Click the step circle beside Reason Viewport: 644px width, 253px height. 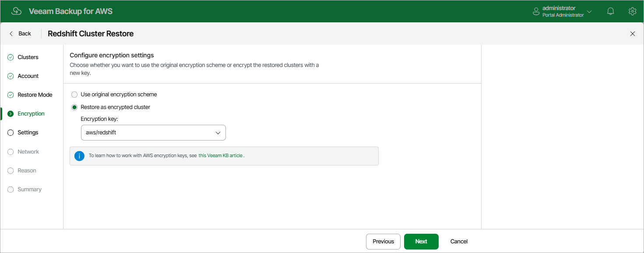point(11,171)
